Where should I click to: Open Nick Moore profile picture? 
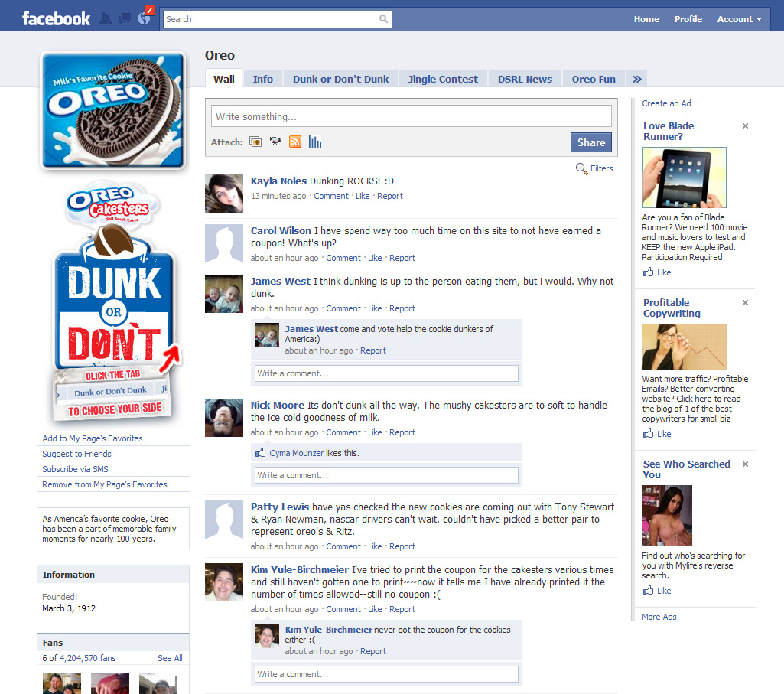(x=224, y=418)
